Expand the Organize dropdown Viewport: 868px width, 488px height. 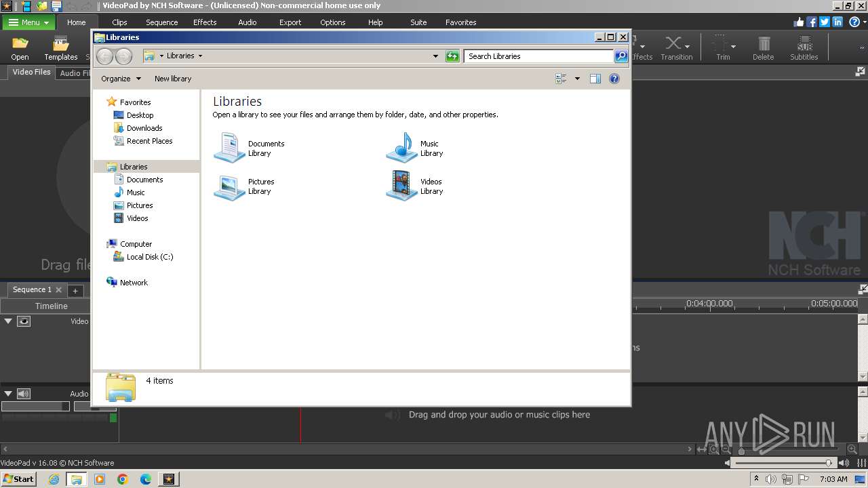coord(121,79)
